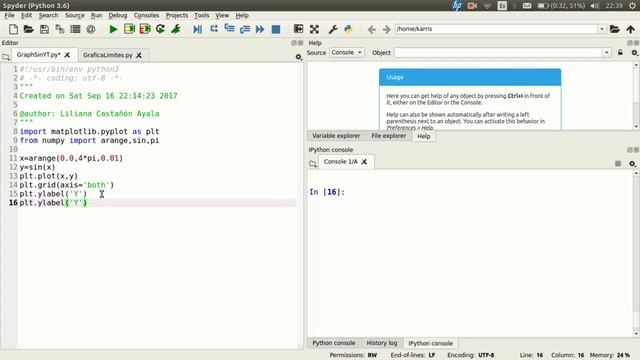Click the Object input field
The height and width of the screenshot is (360, 640).
498,53
